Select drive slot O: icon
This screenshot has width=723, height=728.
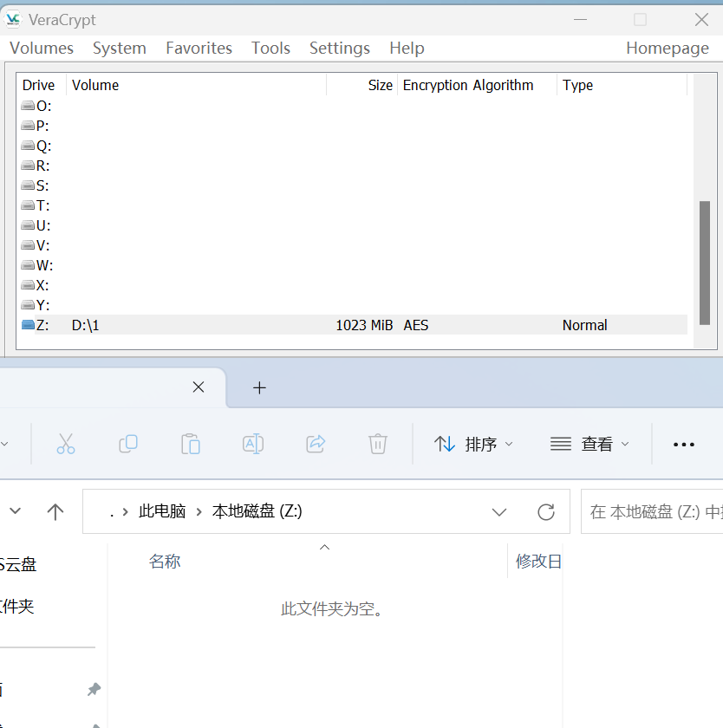(28, 106)
